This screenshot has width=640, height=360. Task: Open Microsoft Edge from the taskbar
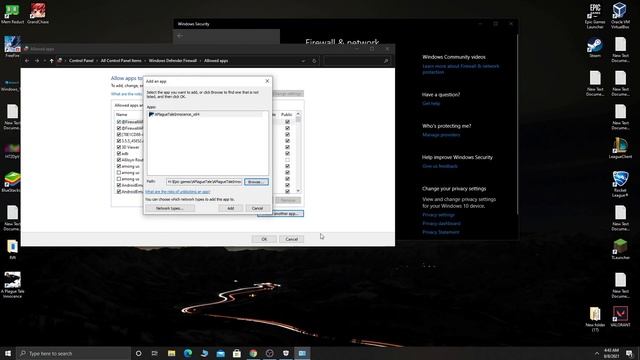(x=188, y=353)
